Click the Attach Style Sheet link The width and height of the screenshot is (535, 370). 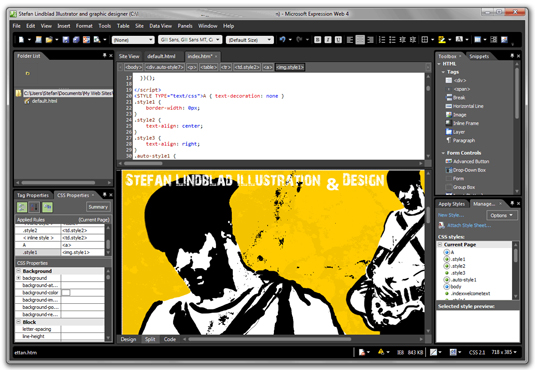pos(469,225)
